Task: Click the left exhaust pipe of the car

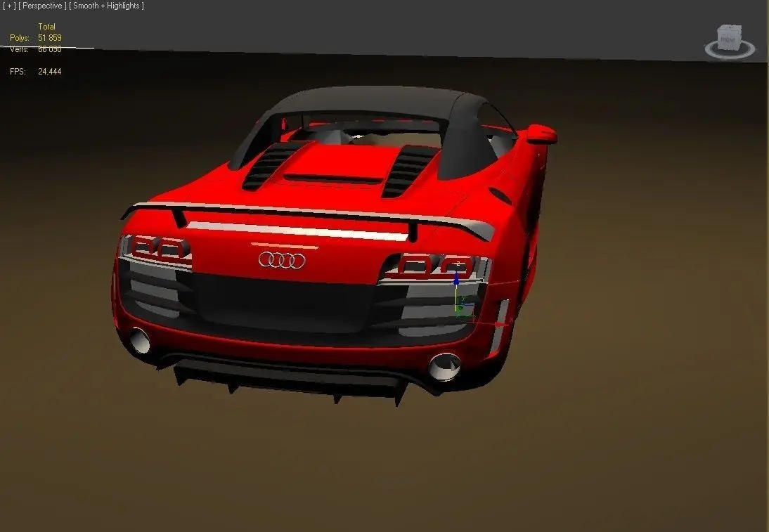Action: (140, 341)
